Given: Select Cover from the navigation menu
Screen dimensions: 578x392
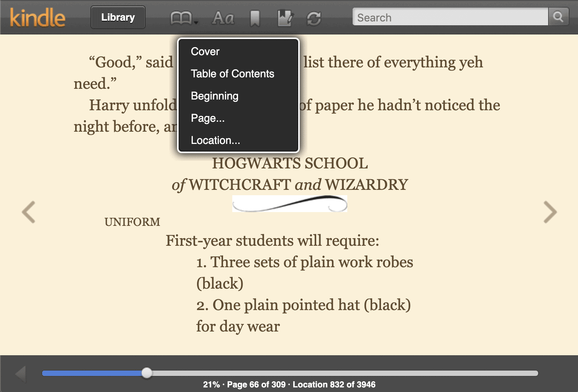Looking at the screenshot, I should (205, 51).
